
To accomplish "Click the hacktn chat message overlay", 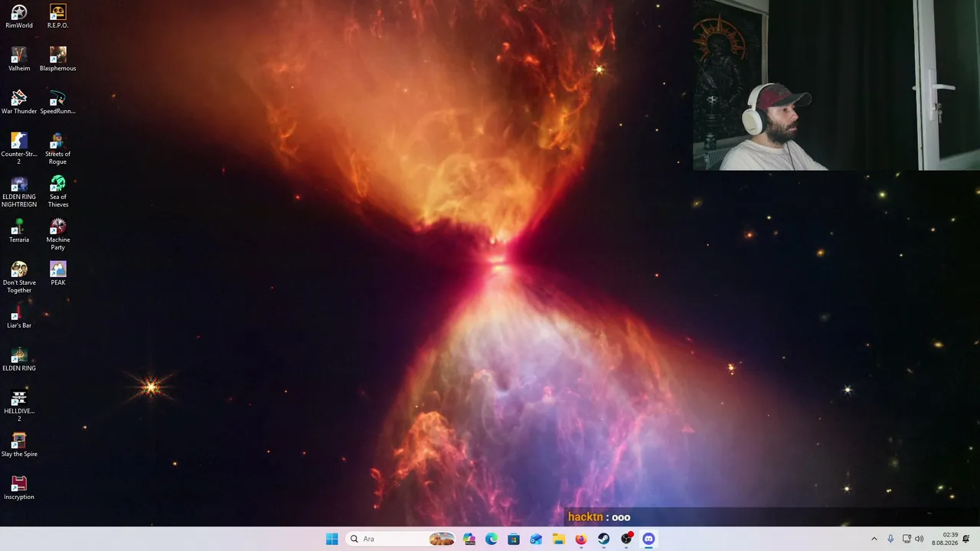I will point(599,517).
